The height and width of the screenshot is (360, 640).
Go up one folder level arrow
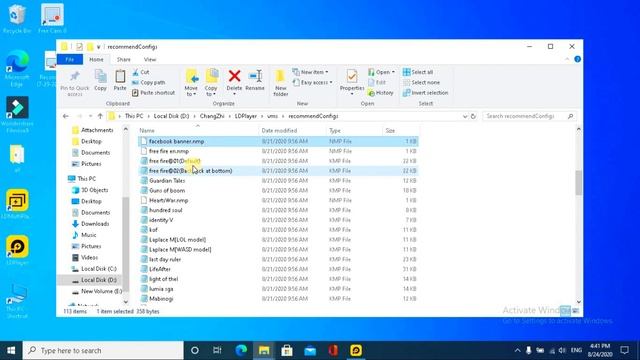(x=100, y=116)
